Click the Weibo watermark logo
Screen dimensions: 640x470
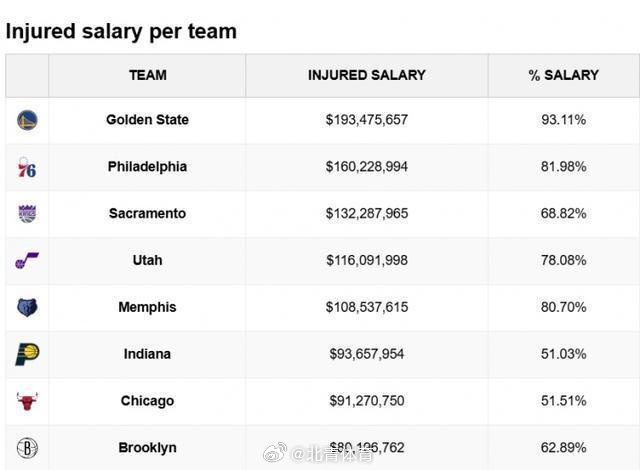(275, 453)
